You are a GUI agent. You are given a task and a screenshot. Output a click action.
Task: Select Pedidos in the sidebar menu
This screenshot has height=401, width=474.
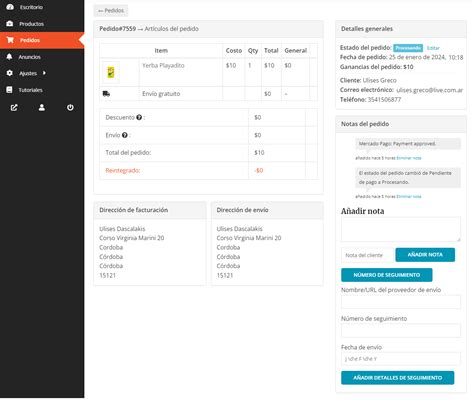click(30, 40)
